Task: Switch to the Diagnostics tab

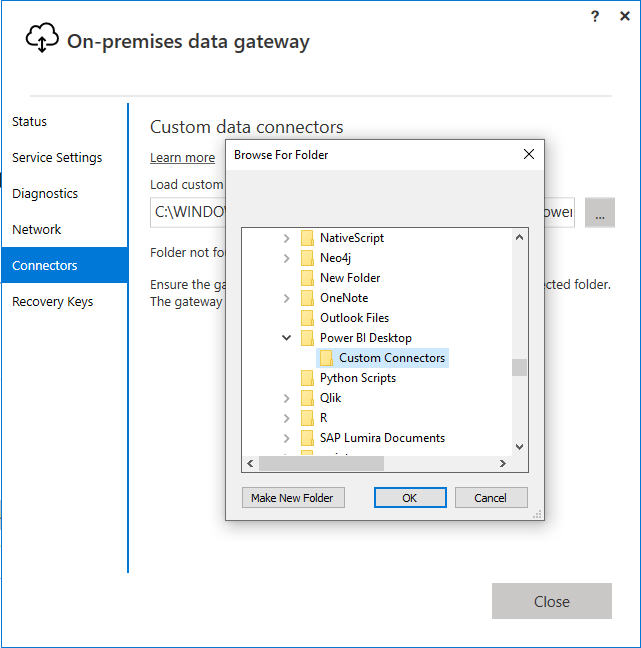Action: (45, 194)
